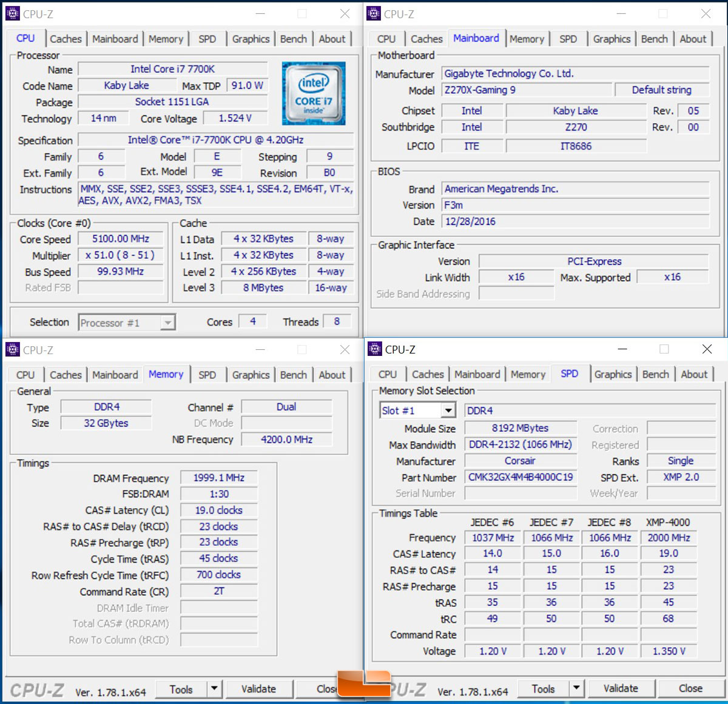Open the About tab in the CPU window
Screen dimensions: 728x704
tap(332, 39)
